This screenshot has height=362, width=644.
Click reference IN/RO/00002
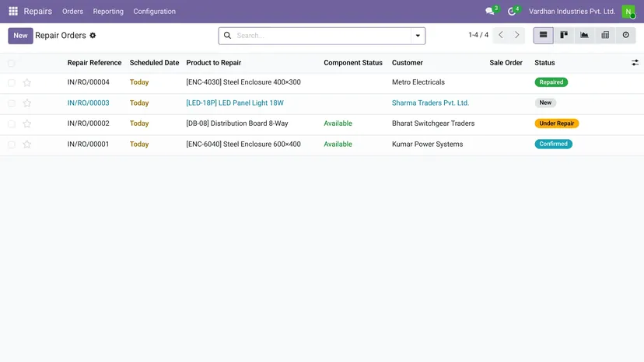pos(89,124)
